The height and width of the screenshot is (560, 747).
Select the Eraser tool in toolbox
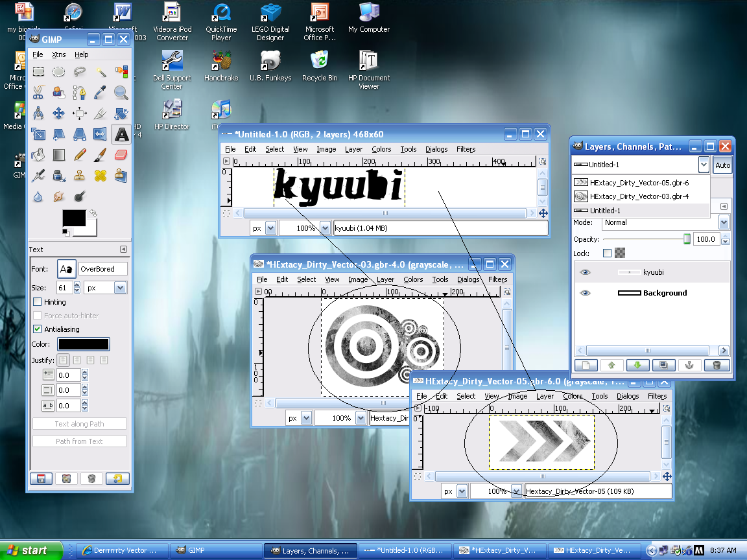coord(121,155)
